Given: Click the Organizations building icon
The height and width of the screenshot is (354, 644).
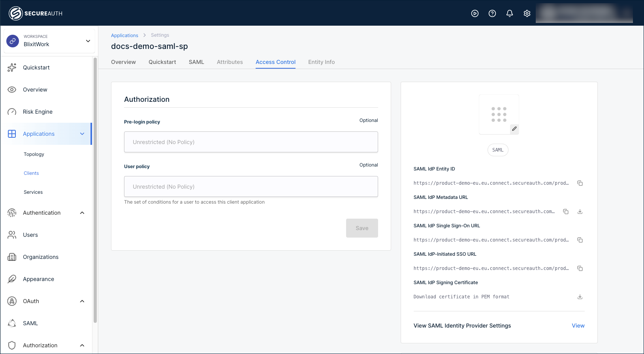Looking at the screenshot, I should (x=12, y=257).
